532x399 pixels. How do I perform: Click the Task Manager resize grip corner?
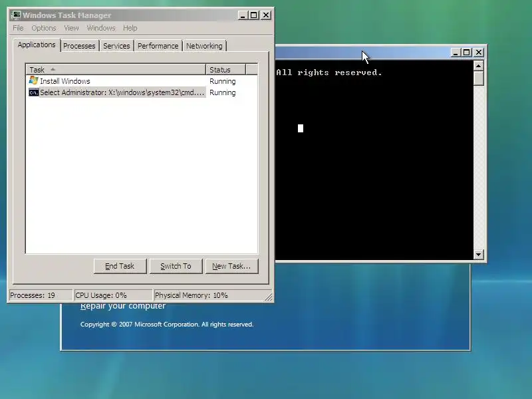[269, 297]
